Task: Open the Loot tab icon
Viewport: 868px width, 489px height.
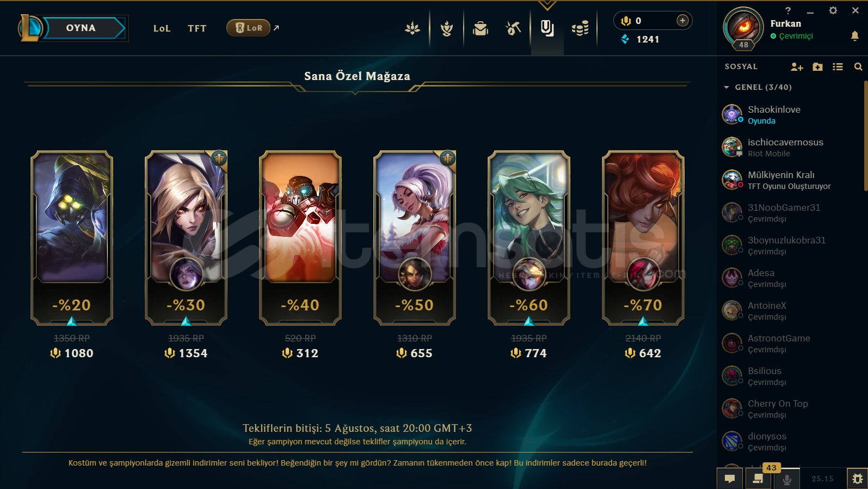Action: (513, 28)
